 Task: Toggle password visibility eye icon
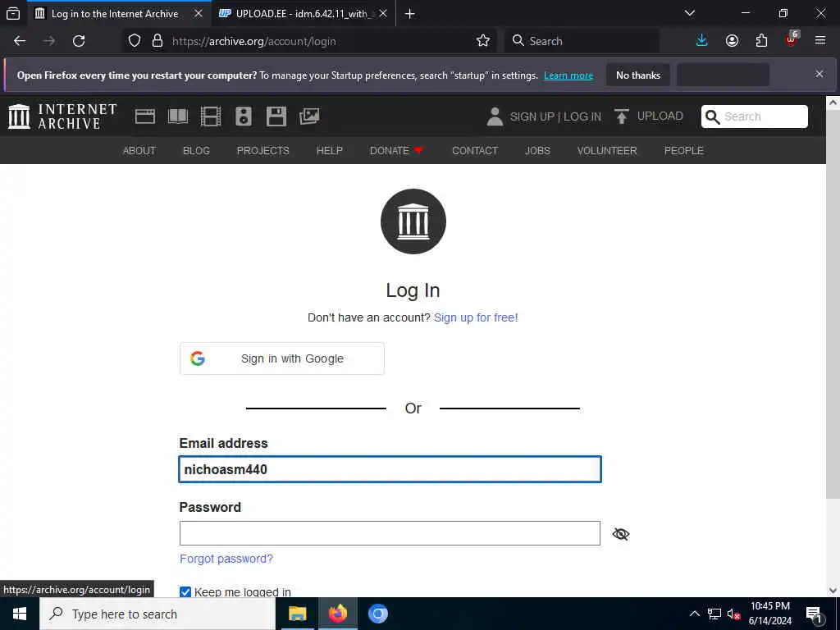pyautogui.click(x=621, y=533)
